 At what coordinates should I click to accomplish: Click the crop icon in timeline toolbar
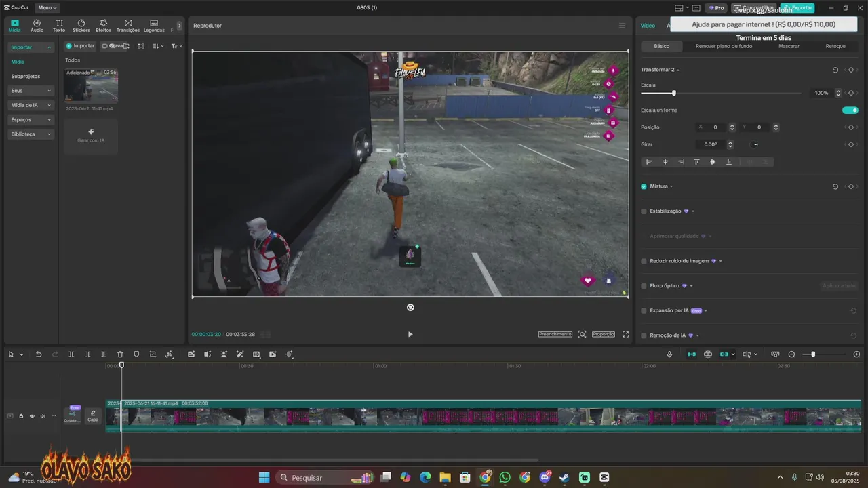tap(153, 354)
